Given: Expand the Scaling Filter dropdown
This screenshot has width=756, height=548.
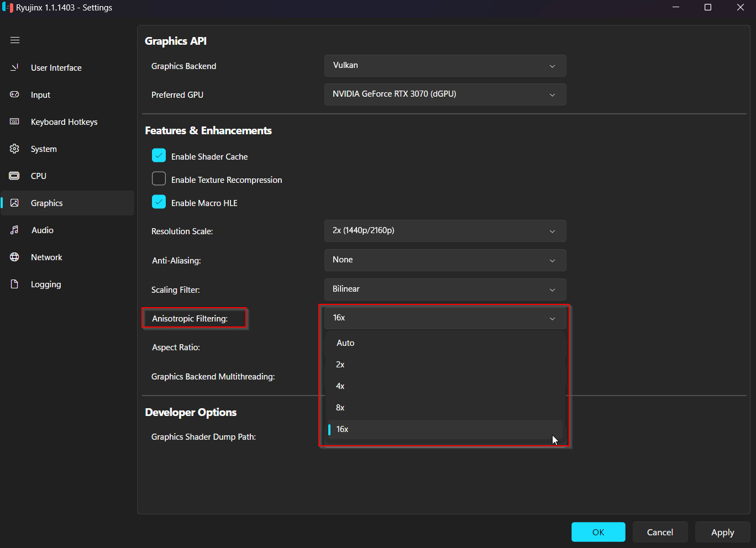Looking at the screenshot, I should (x=445, y=289).
